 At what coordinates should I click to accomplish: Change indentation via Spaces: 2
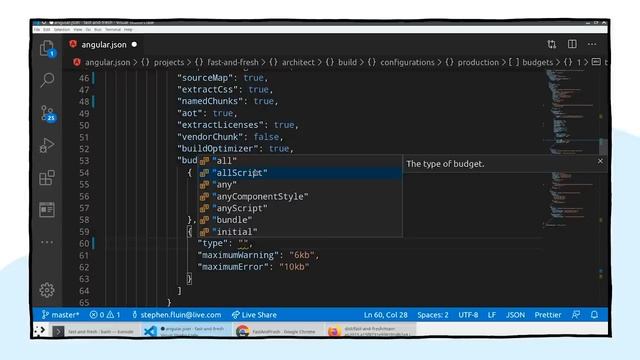[433, 315]
